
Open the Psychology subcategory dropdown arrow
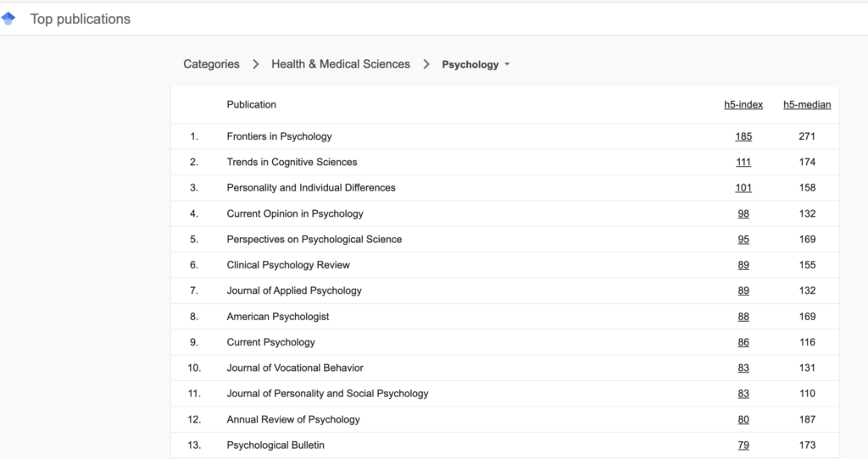pyautogui.click(x=507, y=64)
